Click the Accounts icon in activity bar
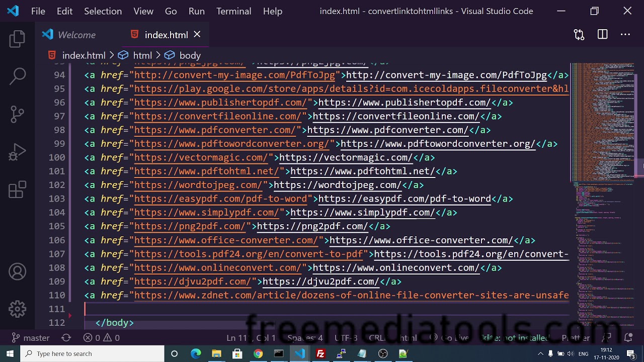Viewport: 644px width, 362px height. (x=17, y=272)
